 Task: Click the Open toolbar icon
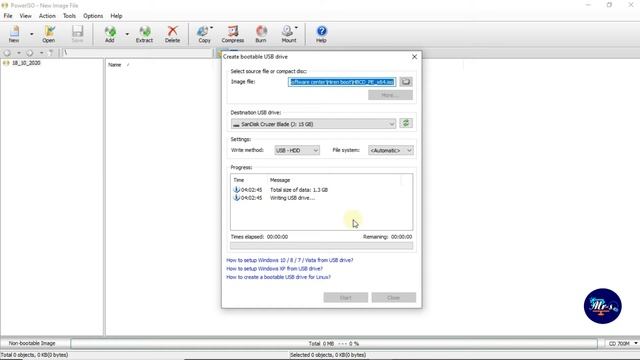(x=49, y=34)
